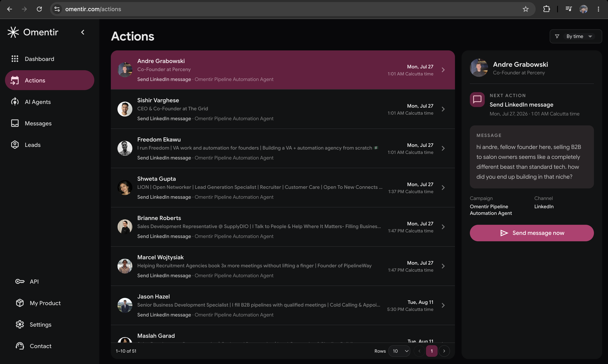Go to the previous page of actions
Screen dimensions: 608x364
click(419, 351)
